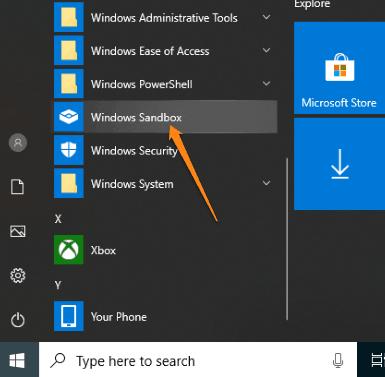Click the Windows Ease of Access folder icon
Viewport: 385px width, 377px height.
tap(69, 51)
